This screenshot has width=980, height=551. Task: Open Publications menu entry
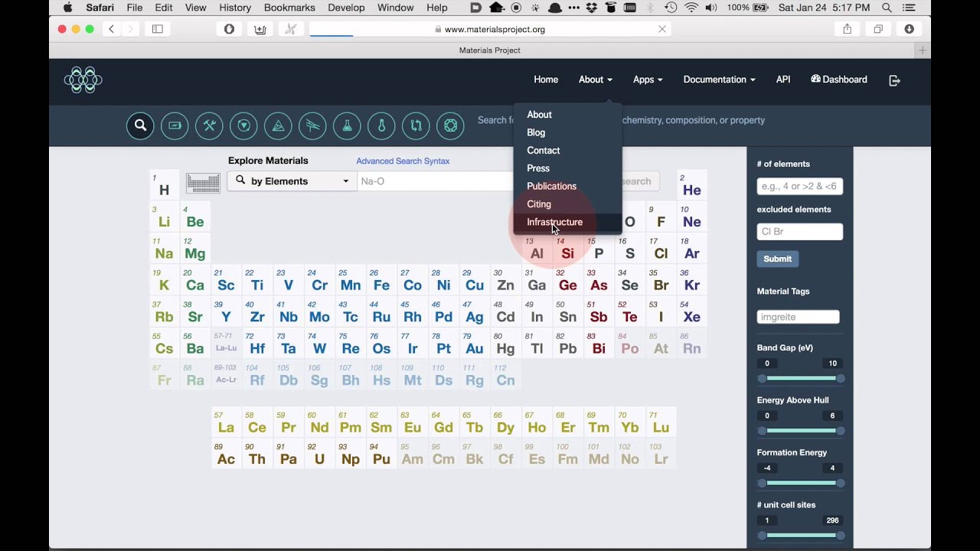point(551,186)
